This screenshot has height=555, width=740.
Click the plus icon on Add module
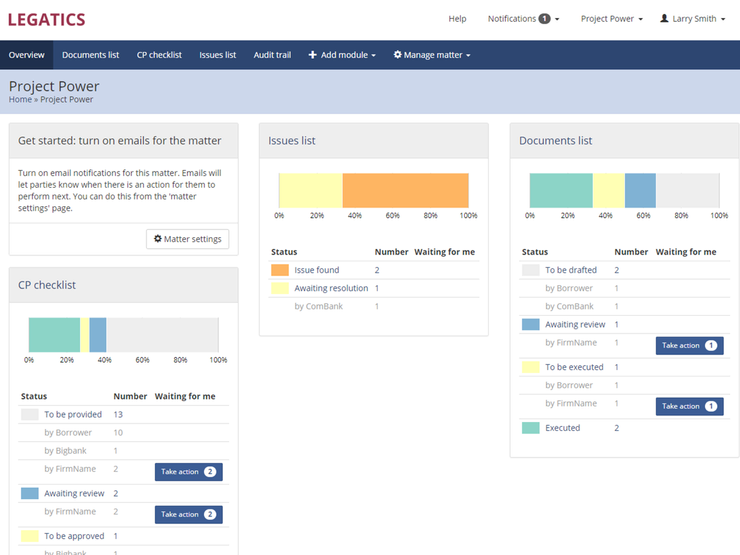point(312,55)
